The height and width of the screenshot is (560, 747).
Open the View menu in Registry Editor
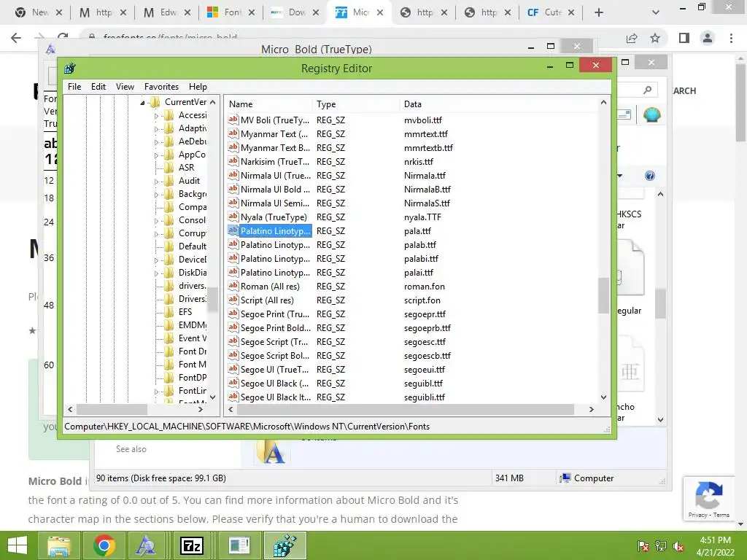pos(125,87)
